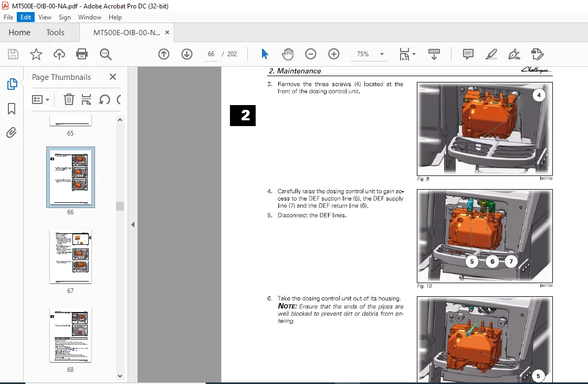
Task: Go to next page arrow
Action: pos(187,54)
